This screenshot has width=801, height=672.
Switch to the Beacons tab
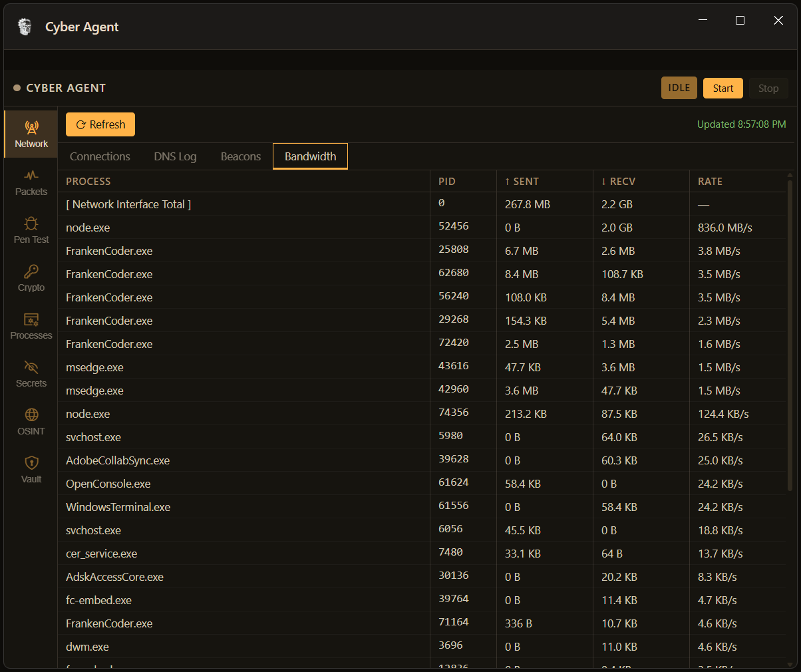pyautogui.click(x=241, y=156)
